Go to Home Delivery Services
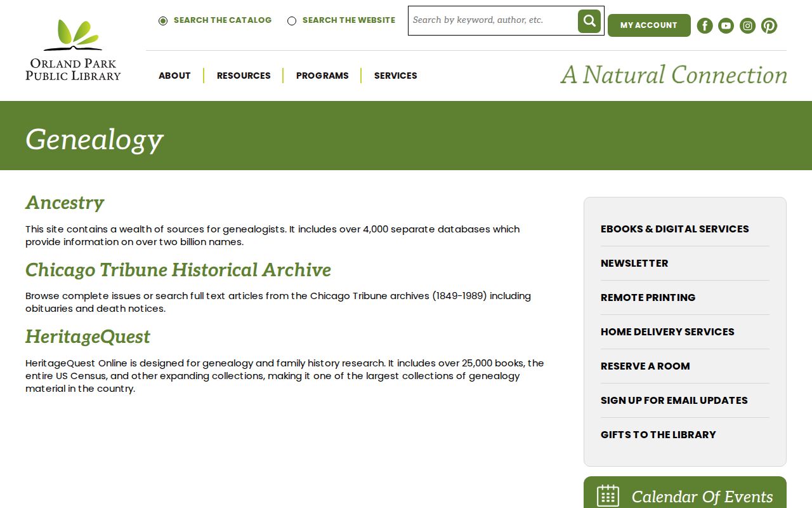The image size is (812, 508). point(667,331)
